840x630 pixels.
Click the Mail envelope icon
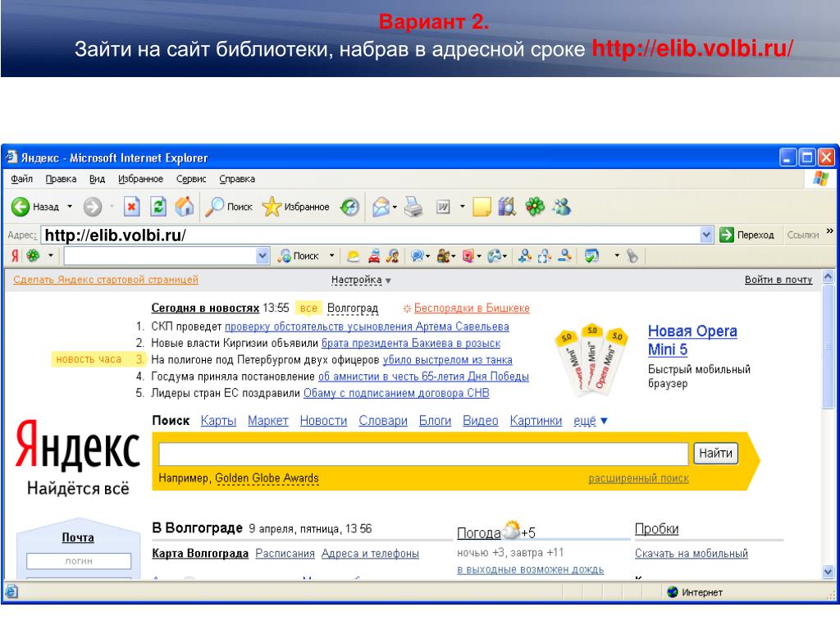(381, 207)
